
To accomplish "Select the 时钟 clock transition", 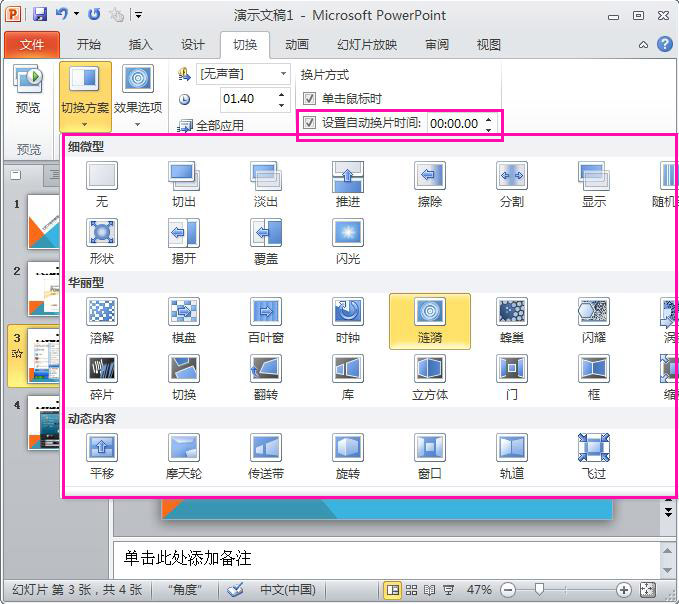I will [x=348, y=321].
